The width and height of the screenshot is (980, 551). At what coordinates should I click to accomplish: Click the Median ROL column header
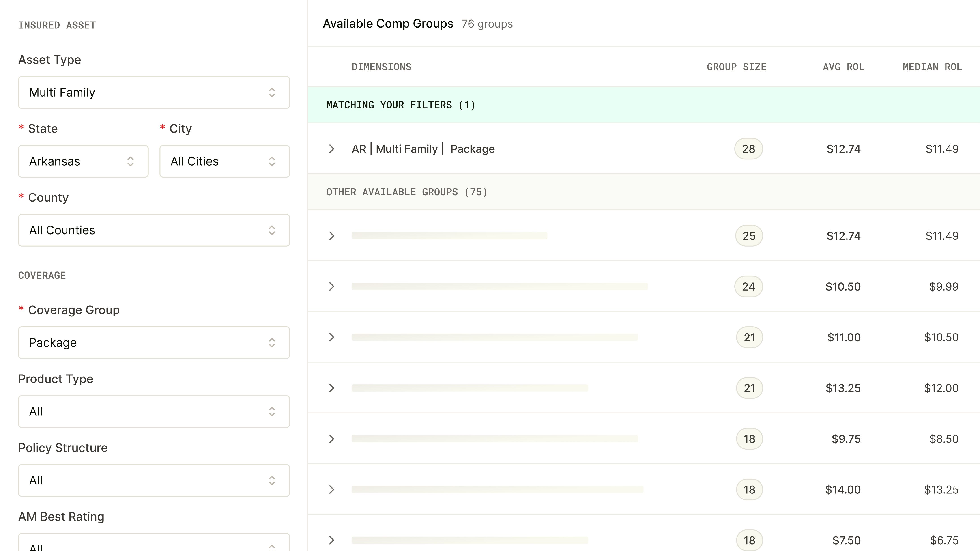(932, 67)
